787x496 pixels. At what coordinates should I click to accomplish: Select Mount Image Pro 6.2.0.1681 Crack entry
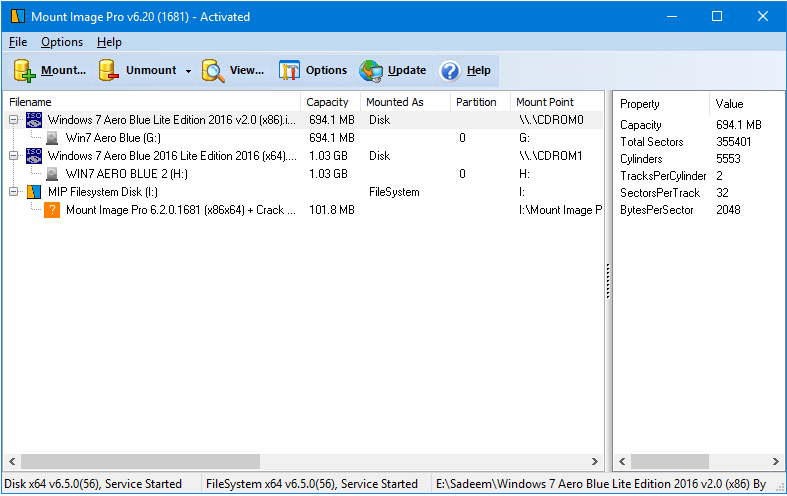click(x=181, y=210)
